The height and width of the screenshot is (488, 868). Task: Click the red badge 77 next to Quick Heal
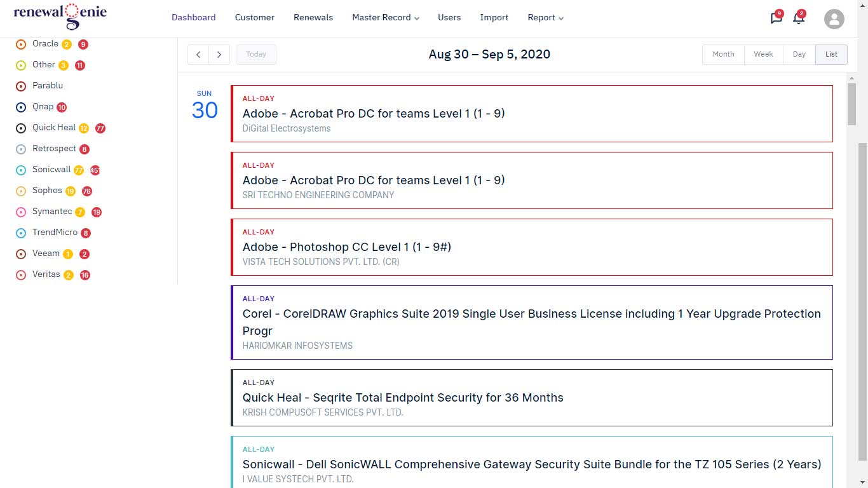[100, 128]
